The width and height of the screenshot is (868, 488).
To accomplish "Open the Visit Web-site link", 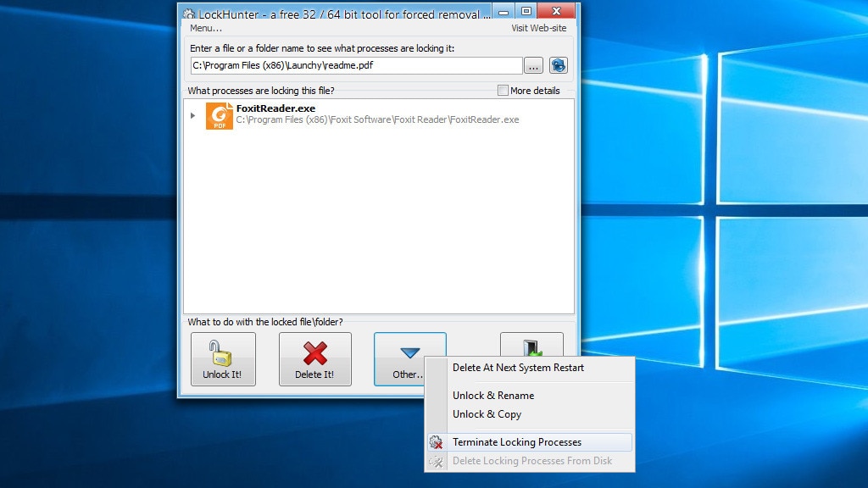I will 538,28.
